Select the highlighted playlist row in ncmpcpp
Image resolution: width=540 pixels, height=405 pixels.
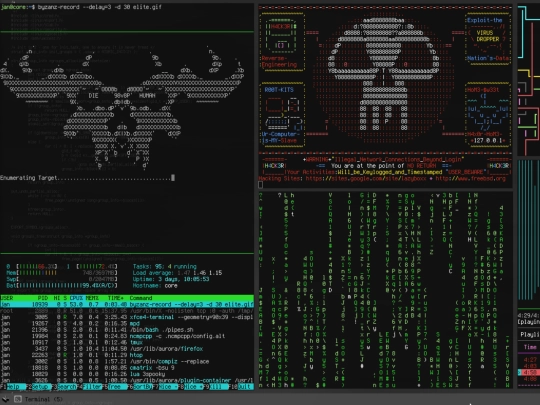point(529,373)
